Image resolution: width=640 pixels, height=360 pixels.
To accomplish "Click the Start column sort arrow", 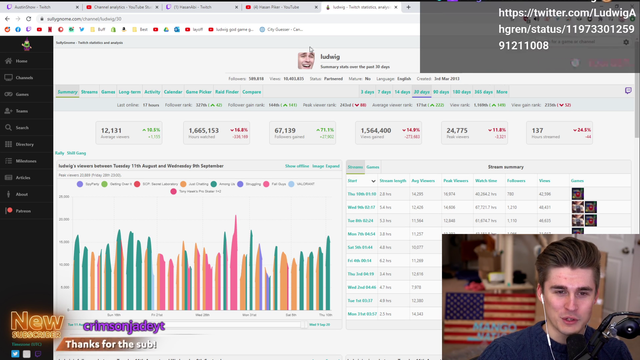I will coord(373,181).
